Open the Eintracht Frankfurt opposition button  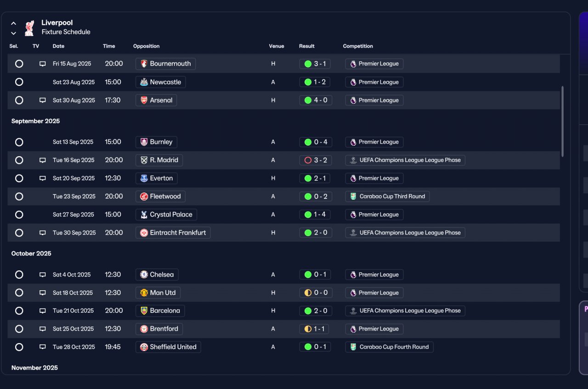pyautogui.click(x=173, y=233)
